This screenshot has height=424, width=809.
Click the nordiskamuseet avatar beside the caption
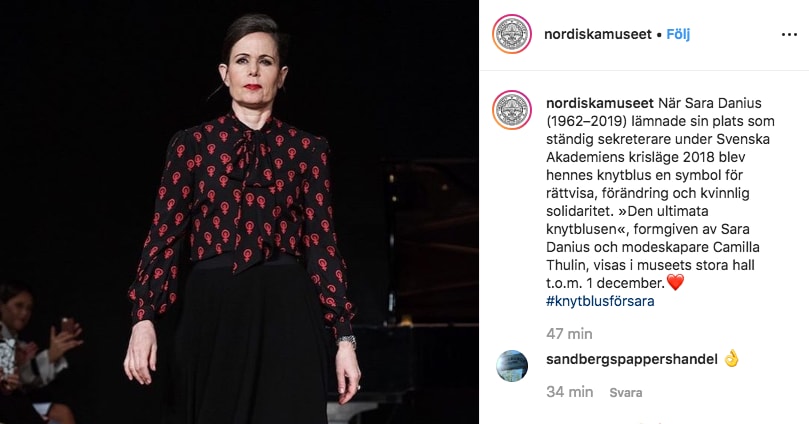(512, 110)
